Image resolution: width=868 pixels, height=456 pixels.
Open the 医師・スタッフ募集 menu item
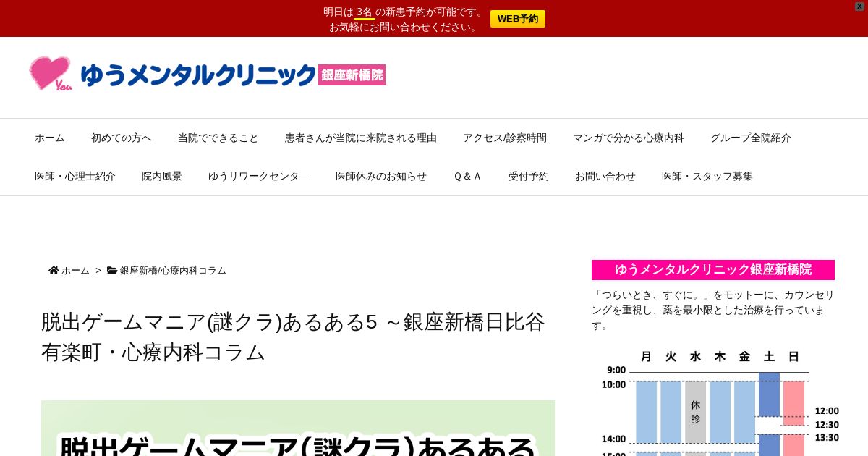[707, 176]
